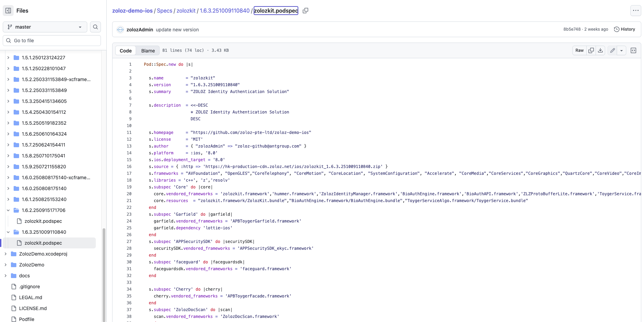
Task: Open the History of commits
Action: pos(625,29)
